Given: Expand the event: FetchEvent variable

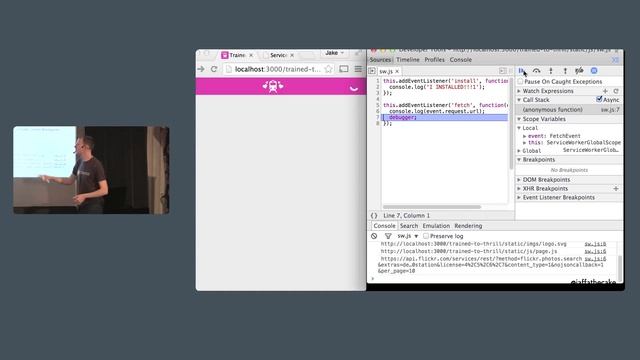Looking at the screenshot, I should coord(525,136).
